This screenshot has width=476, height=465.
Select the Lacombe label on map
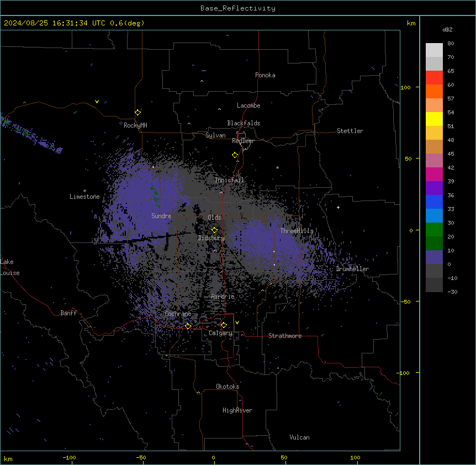pos(248,105)
